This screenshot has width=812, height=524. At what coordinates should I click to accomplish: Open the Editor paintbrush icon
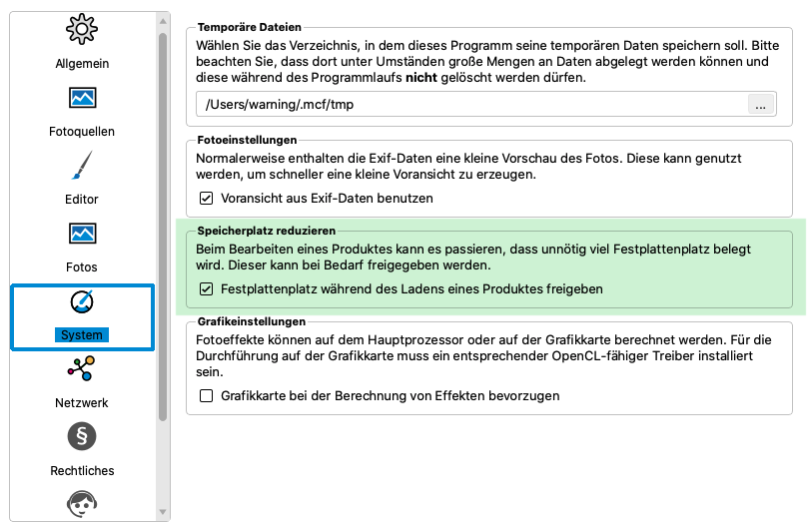[x=82, y=165]
